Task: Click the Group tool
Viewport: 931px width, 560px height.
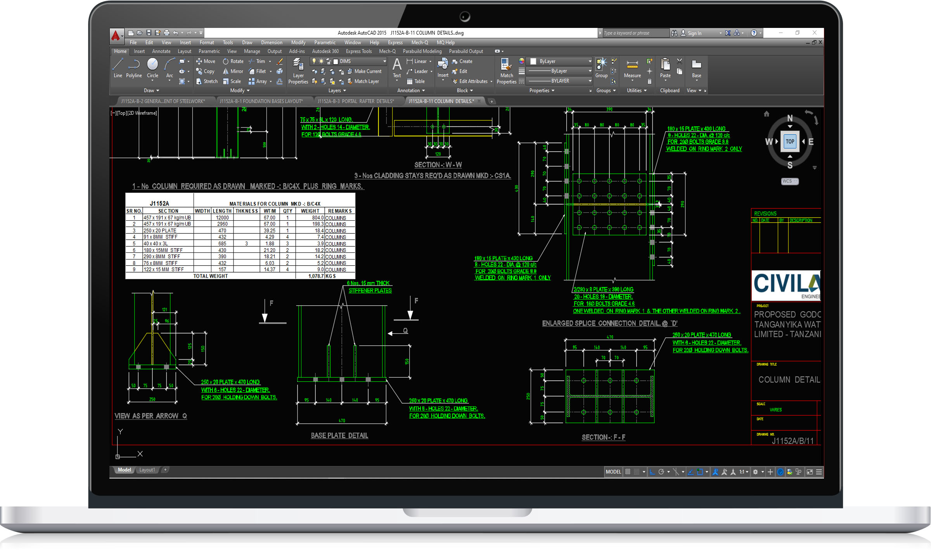Action: click(601, 68)
